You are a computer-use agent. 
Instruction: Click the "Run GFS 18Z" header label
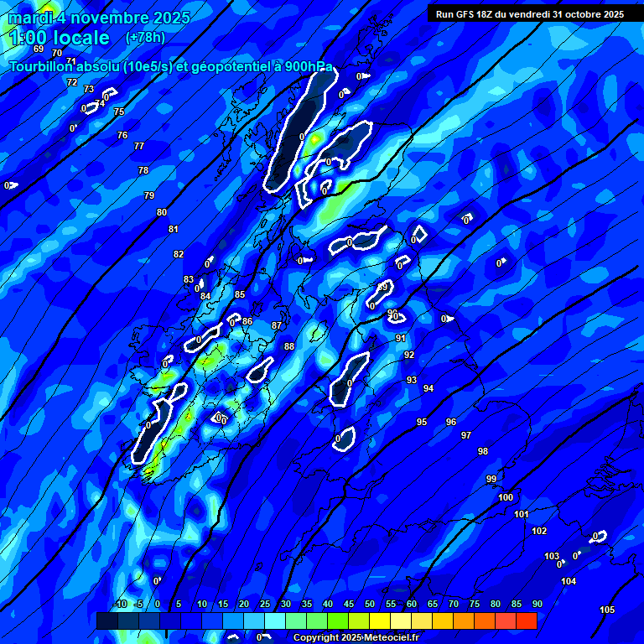click(530, 14)
